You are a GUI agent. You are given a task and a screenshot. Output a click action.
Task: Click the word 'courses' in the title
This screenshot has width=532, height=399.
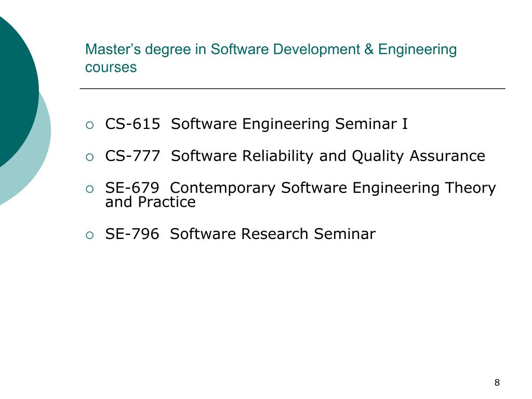111,68
